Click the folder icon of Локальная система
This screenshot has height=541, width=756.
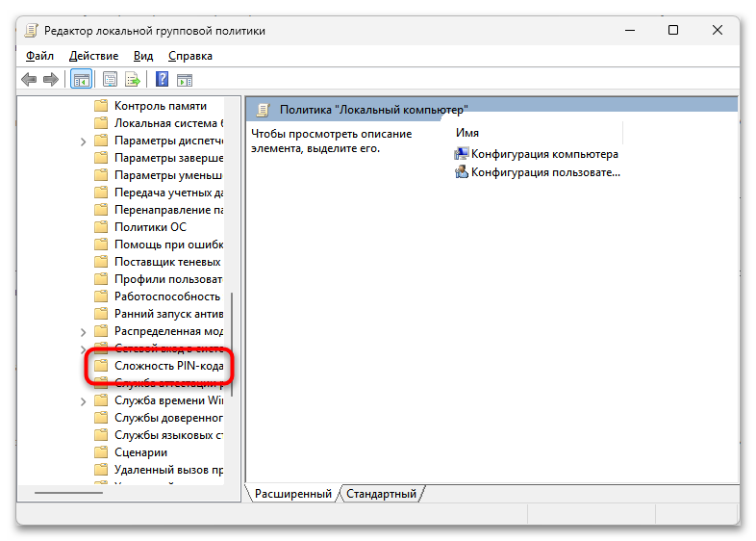click(101, 123)
